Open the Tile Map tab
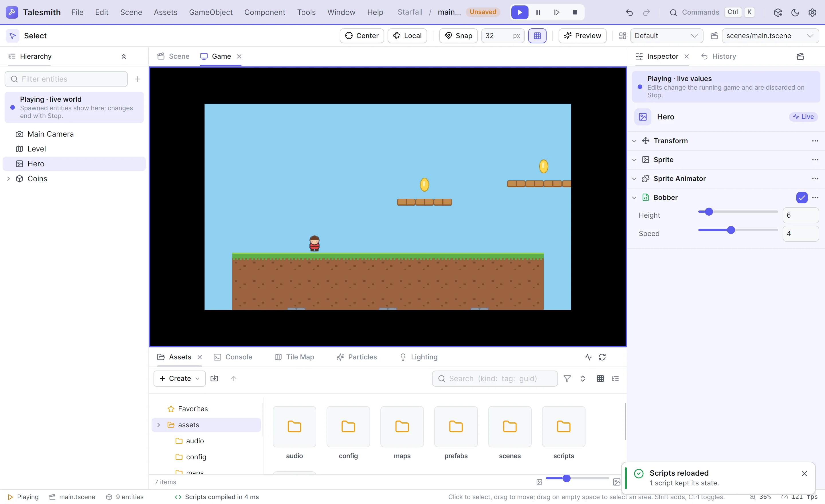Viewport: 825px width, 504px height. 294,357
